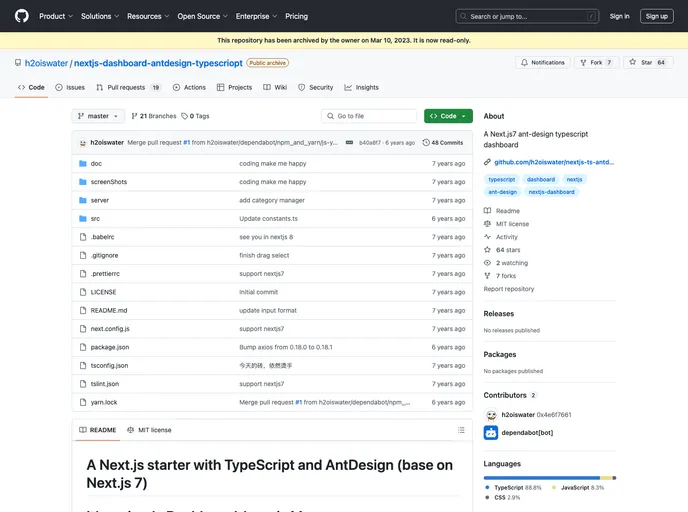Switch to the Pull requests tab
This screenshot has width=688, height=512.
point(129,87)
